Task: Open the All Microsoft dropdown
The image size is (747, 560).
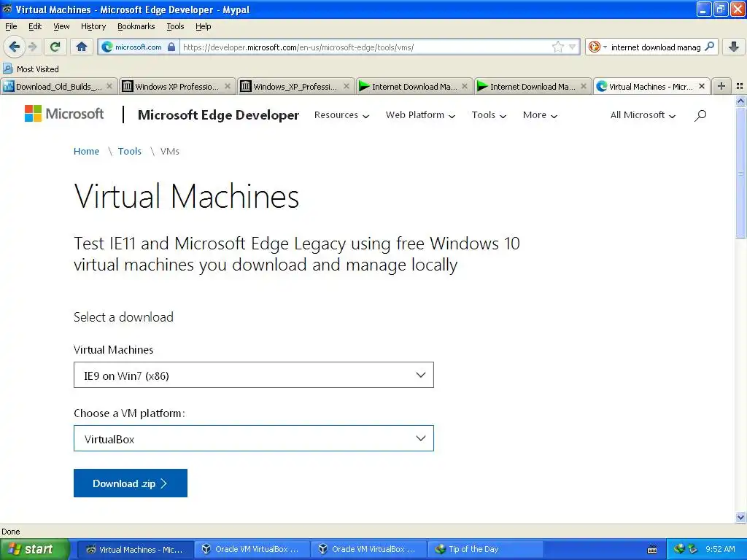Action: [643, 115]
